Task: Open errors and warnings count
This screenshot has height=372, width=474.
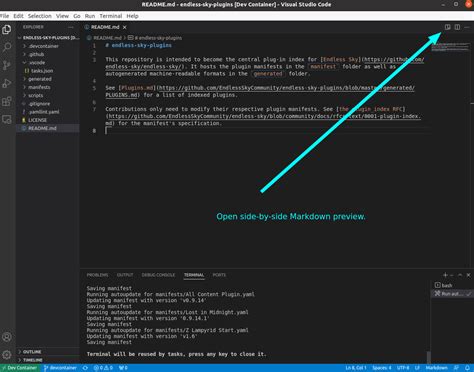Action: [x=103, y=368]
